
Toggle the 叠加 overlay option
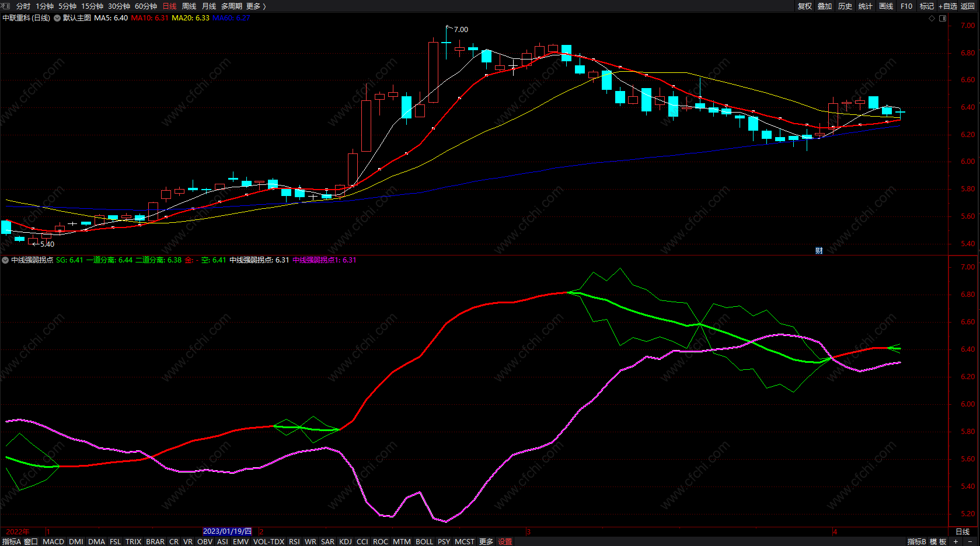tap(825, 6)
